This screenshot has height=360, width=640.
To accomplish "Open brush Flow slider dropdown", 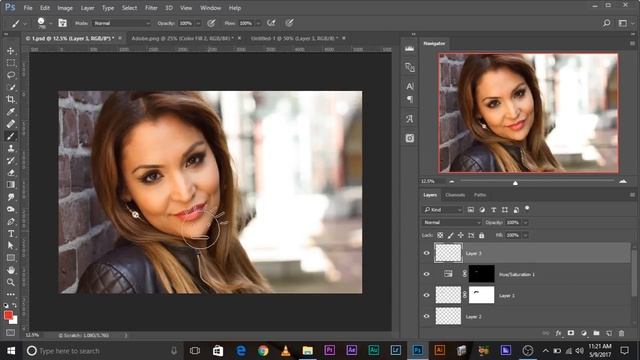I will point(258,24).
